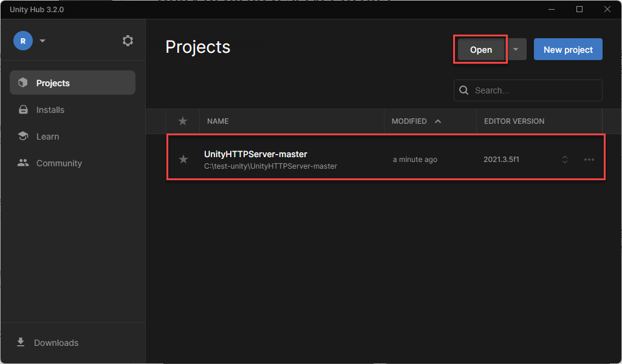Click the 'a minute ago' modified cell

(x=415, y=159)
